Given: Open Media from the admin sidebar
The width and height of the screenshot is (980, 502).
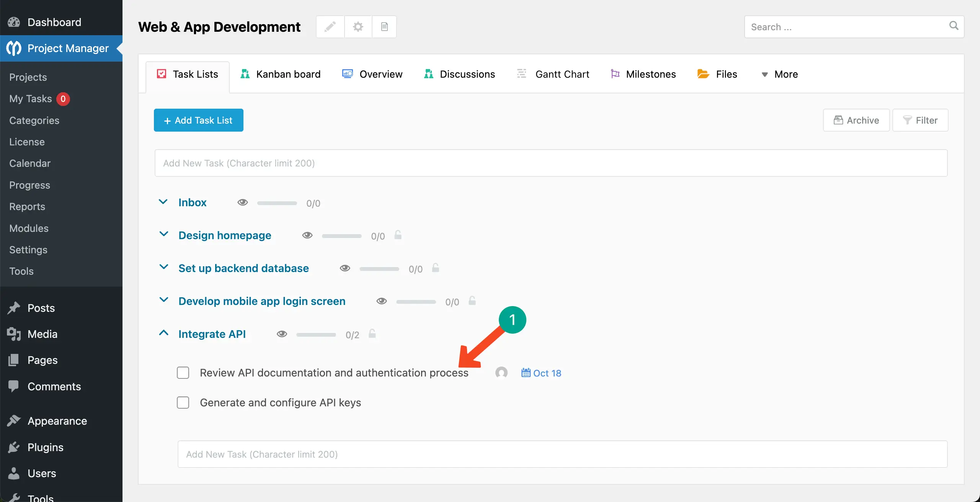Looking at the screenshot, I should coord(42,334).
